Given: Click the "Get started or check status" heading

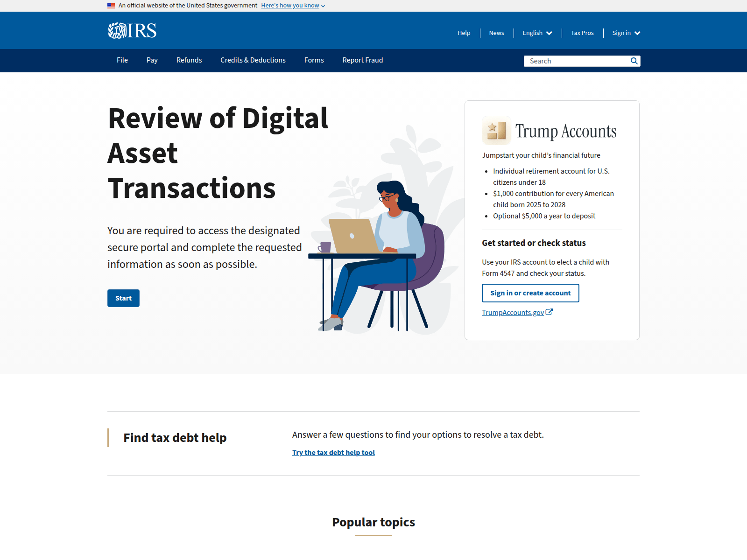Looking at the screenshot, I should tap(534, 243).
